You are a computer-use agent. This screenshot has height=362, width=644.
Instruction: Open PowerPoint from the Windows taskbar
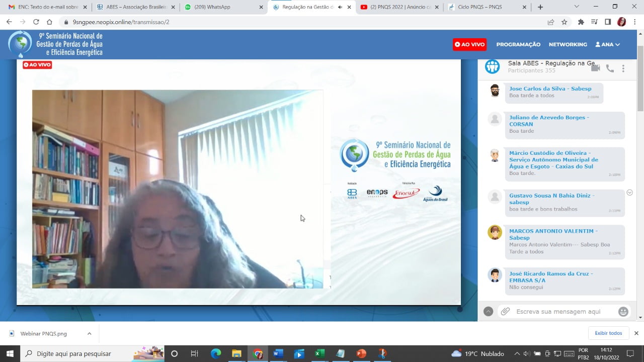tap(361, 353)
